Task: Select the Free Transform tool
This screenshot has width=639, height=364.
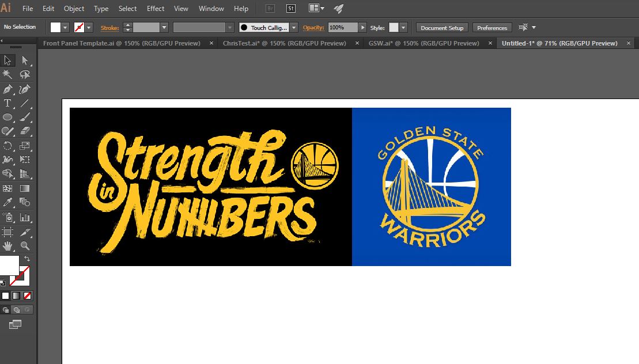Action: click(25, 160)
